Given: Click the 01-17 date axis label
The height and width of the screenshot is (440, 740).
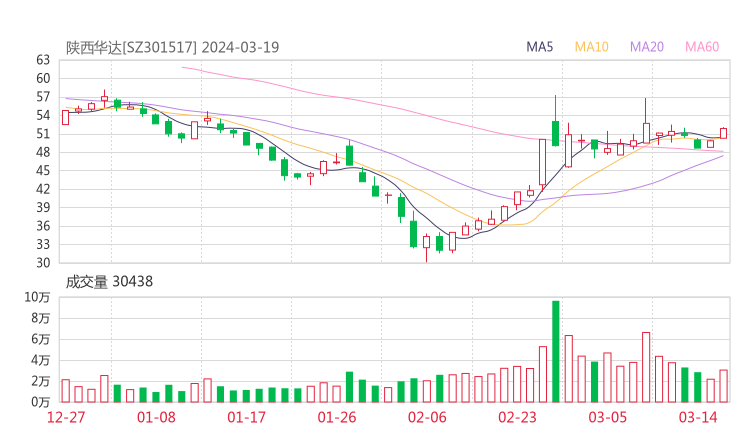Looking at the screenshot, I should pos(246,417).
